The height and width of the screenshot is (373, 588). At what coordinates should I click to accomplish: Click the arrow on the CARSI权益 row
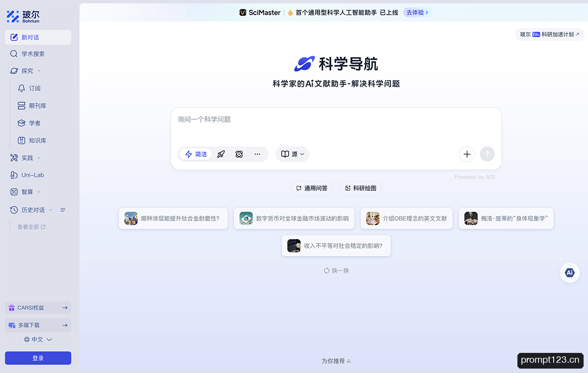click(65, 308)
